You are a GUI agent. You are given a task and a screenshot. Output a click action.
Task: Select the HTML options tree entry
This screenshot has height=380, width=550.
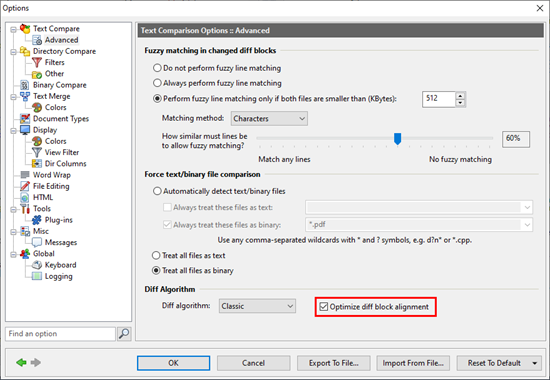(43, 197)
